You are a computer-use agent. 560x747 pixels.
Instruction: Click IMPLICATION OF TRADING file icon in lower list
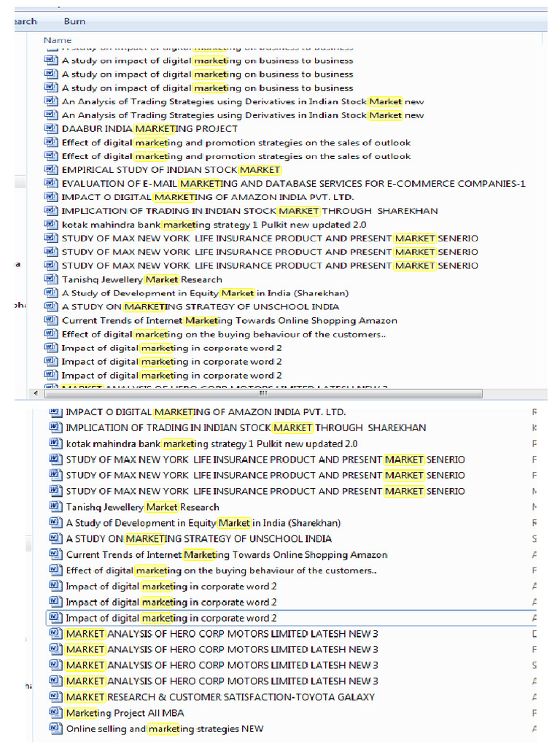click(x=55, y=427)
